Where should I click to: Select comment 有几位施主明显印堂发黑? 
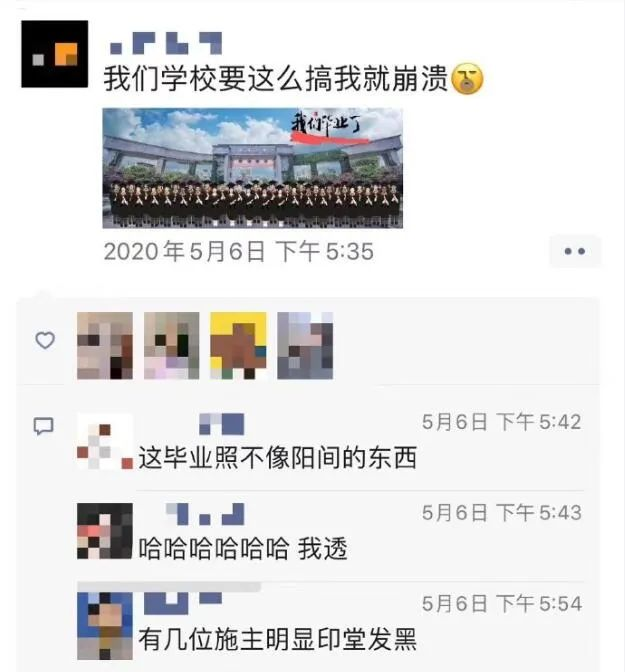tap(277, 639)
